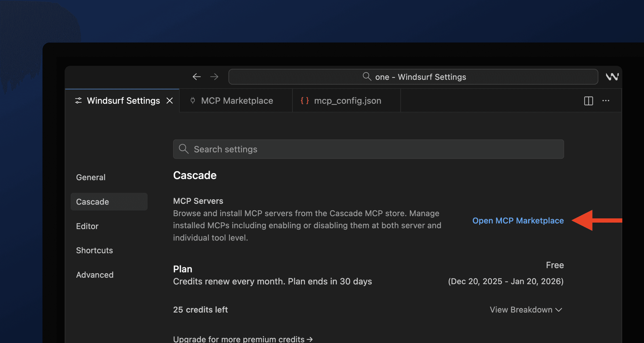Click the Open MCP Marketplace link
644x343 pixels.
point(518,221)
